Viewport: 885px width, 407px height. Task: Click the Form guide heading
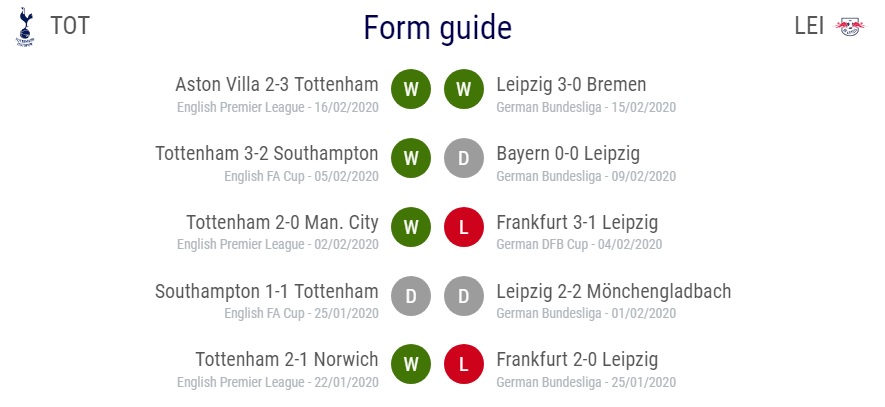click(x=437, y=28)
